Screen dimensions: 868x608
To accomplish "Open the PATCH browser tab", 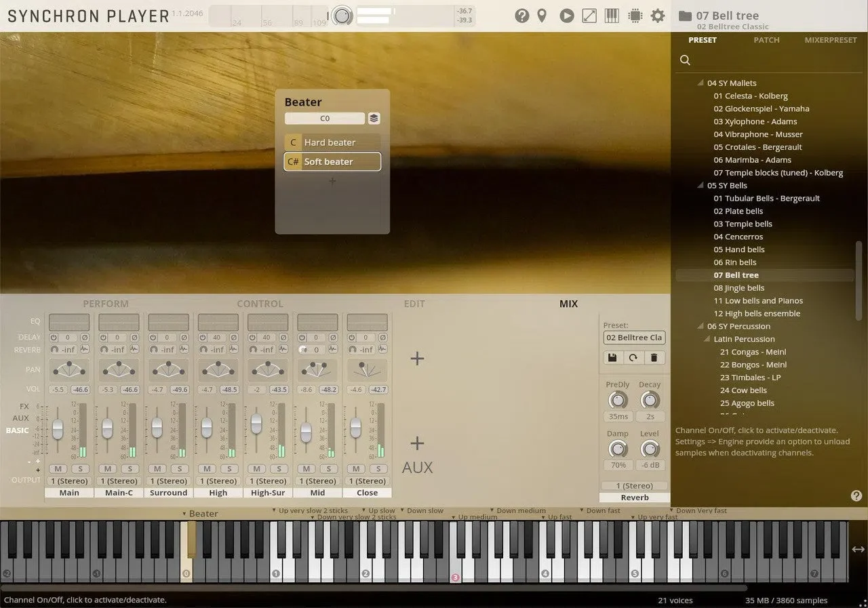I will (766, 40).
